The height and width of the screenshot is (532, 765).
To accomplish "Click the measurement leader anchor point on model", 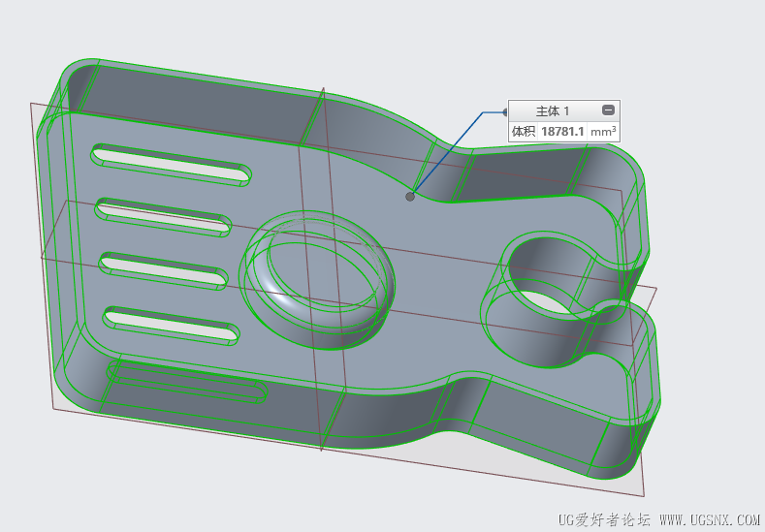I will (x=410, y=197).
